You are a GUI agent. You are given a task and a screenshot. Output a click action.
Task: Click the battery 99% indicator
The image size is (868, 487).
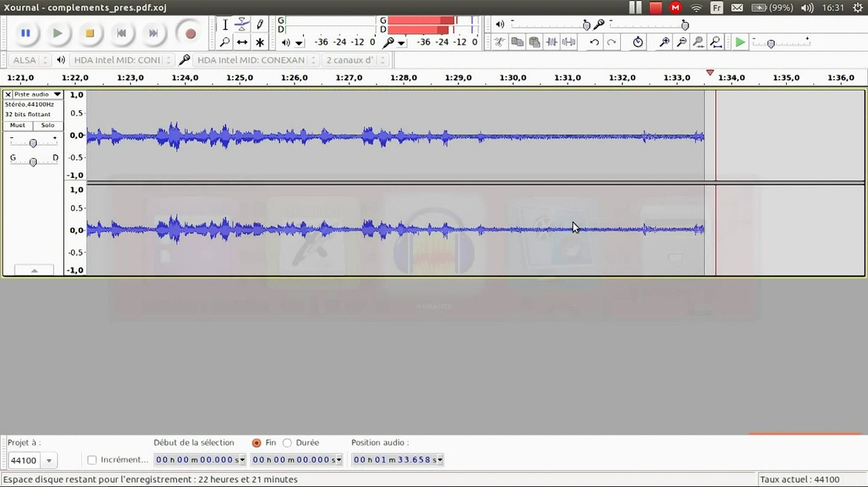click(x=773, y=7)
